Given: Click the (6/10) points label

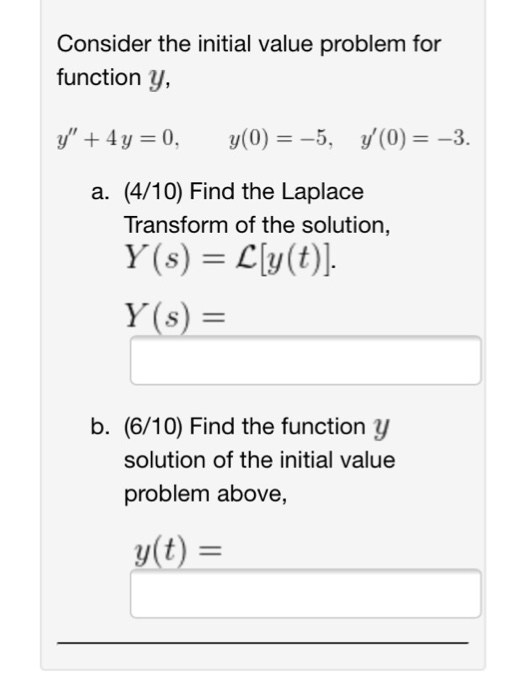Looking at the screenshot, I should pyautogui.click(x=153, y=427).
